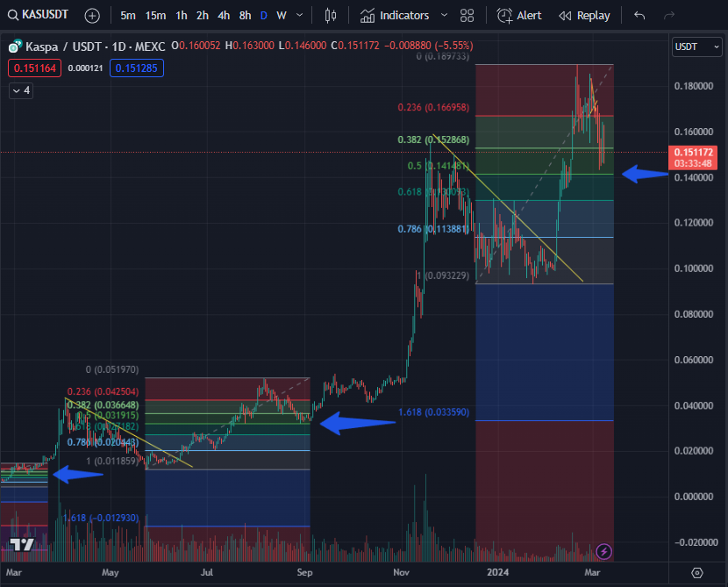The image size is (728, 587).
Task: Click the 2024 time axis label
Action: point(497,572)
